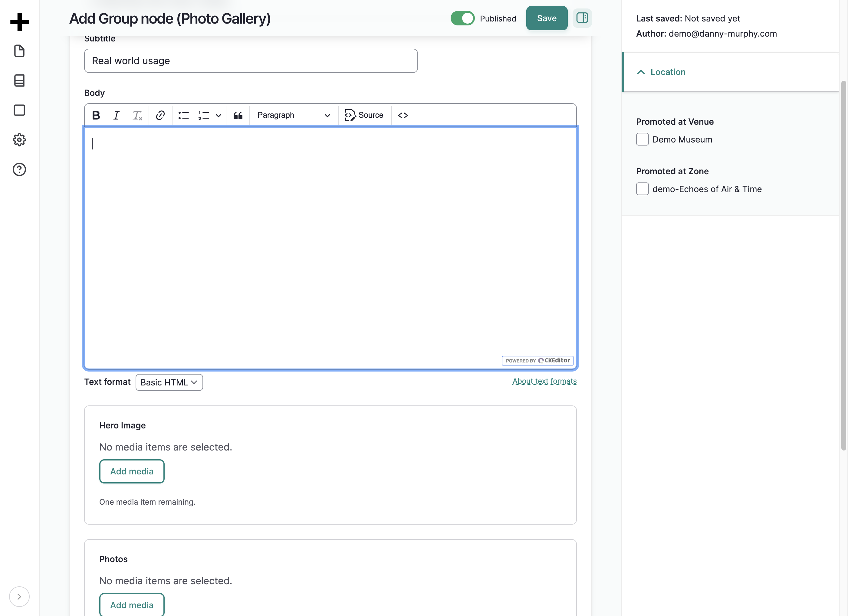Image resolution: width=848 pixels, height=616 pixels.
Task: Open the Paragraph heading dropdown
Action: (x=294, y=115)
